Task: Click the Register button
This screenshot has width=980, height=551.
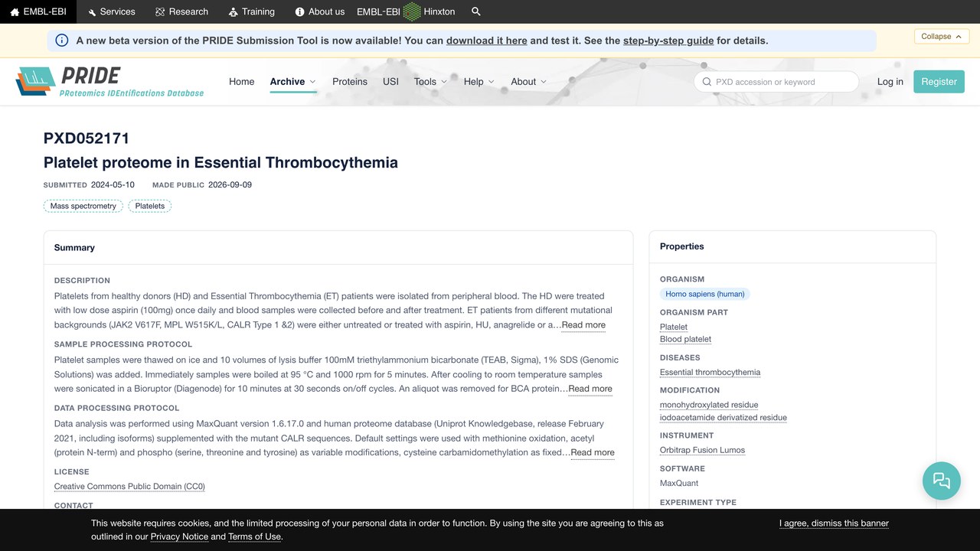Action: click(939, 82)
